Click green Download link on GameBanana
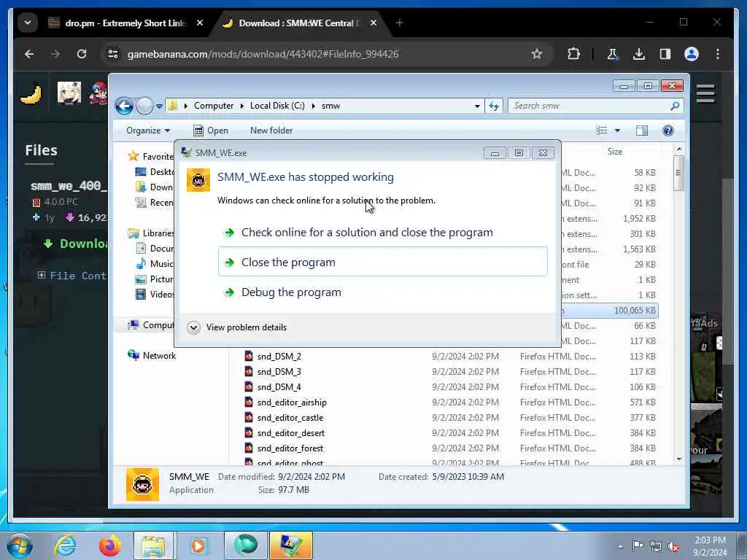The image size is (747, 560). tap(75, 244)
